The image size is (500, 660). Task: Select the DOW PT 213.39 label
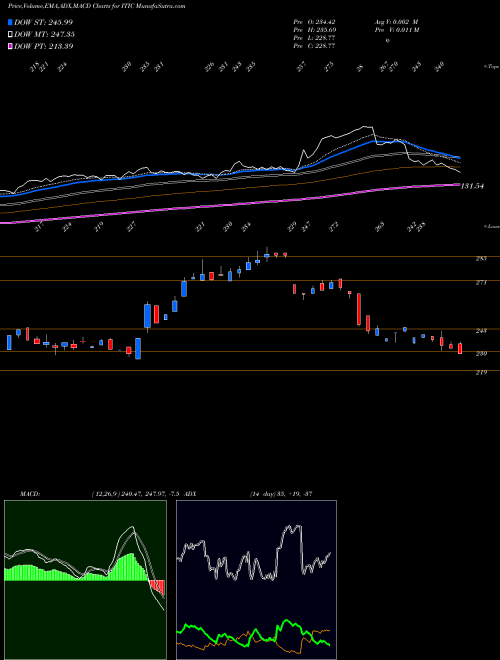click(44, 46)
